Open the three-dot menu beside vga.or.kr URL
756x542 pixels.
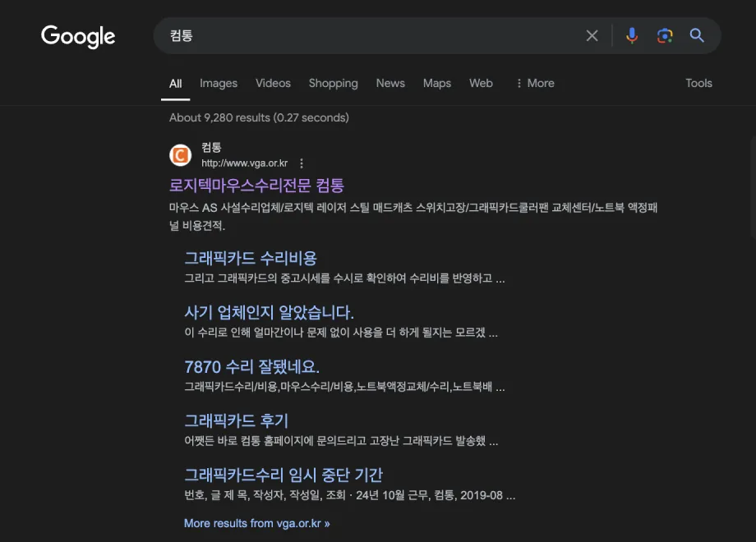tap(302, 163)
